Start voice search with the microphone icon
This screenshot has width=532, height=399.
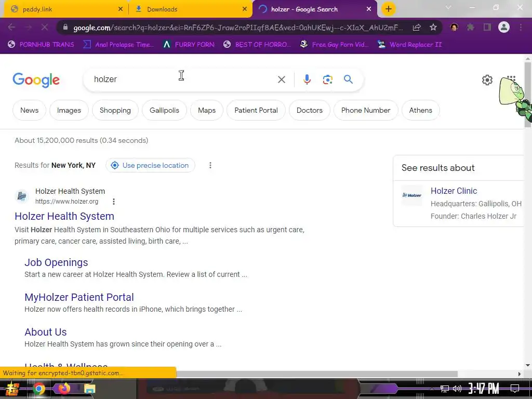(x=307, y=79)
